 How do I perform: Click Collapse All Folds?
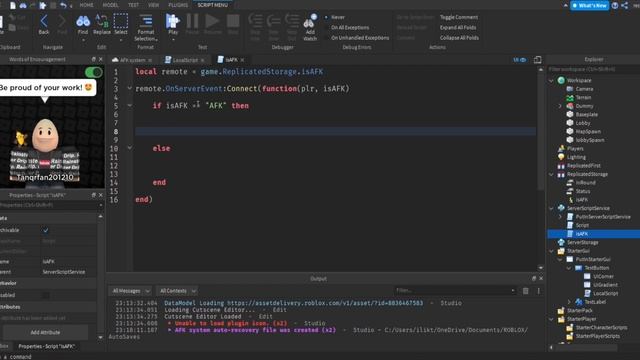click(459, 38)
